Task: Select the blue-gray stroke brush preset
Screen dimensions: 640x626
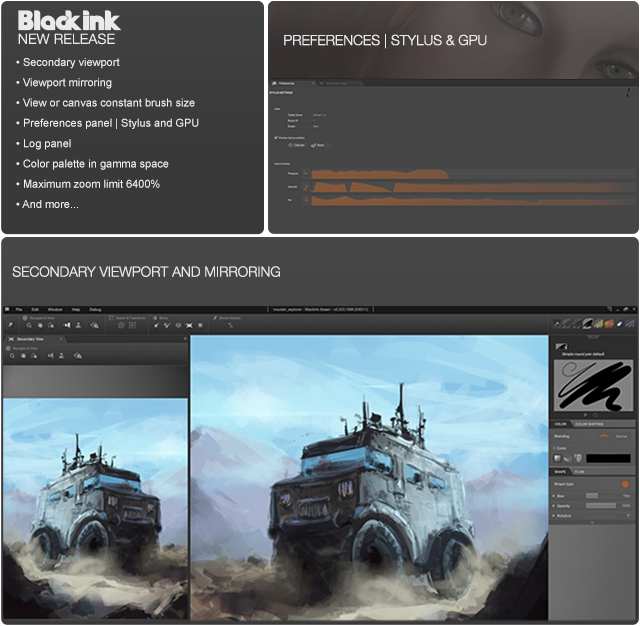Action: (630, 324)
